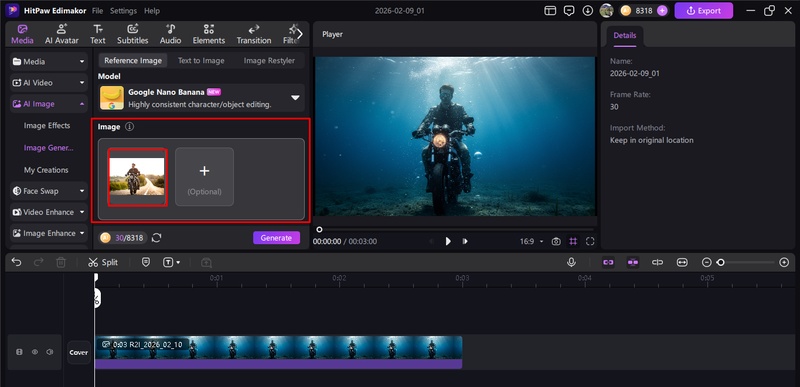Click the Redo icon
Screen dimensions: 800x387
(x=39, y=262)
